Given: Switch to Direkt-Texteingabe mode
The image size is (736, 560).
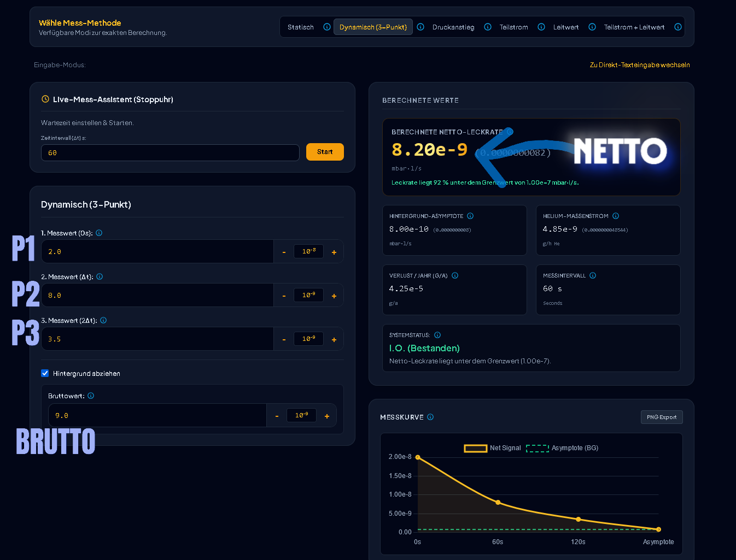Looking at the screenshot, I should point(640,64).
